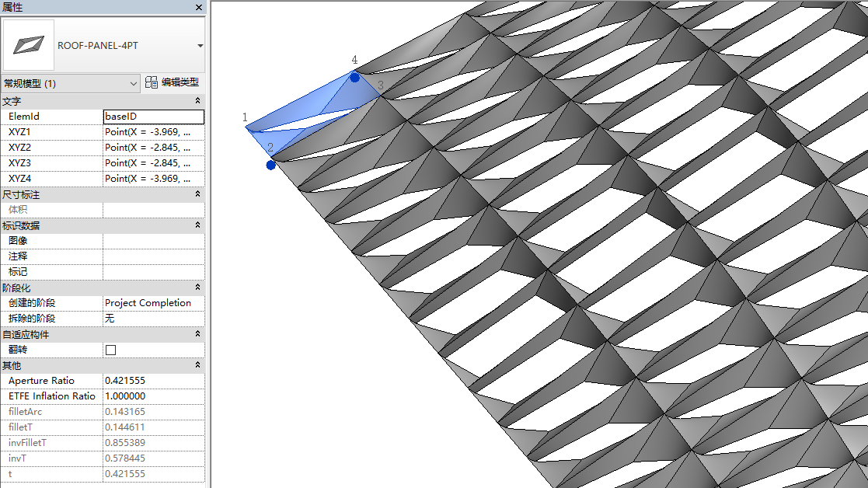Collapse the 标识数据 section
868x488 pixels.
pyautogui.click(x=197, y=225)
